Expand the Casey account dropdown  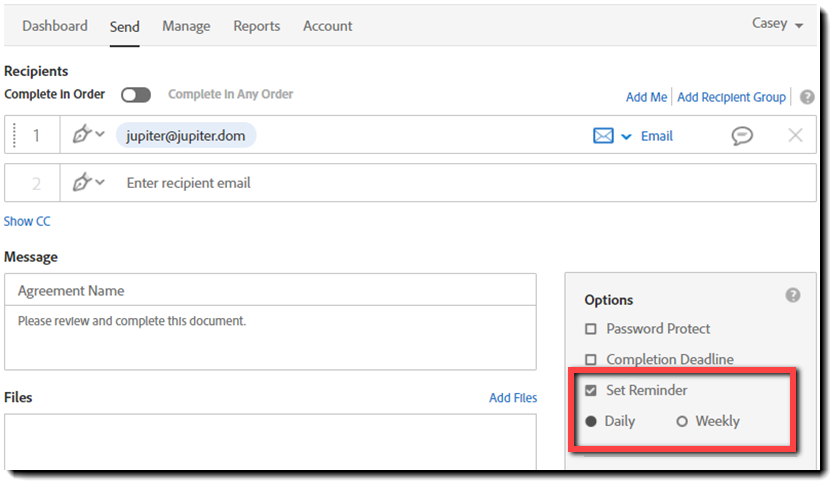point(778,24)
